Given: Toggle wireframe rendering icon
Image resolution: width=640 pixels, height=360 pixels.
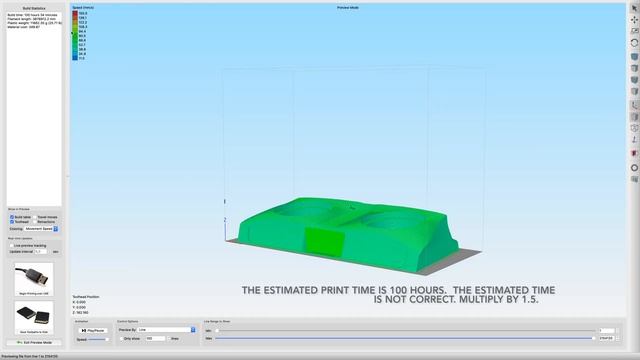Looking at the screenshot, I should coord(634,128).
